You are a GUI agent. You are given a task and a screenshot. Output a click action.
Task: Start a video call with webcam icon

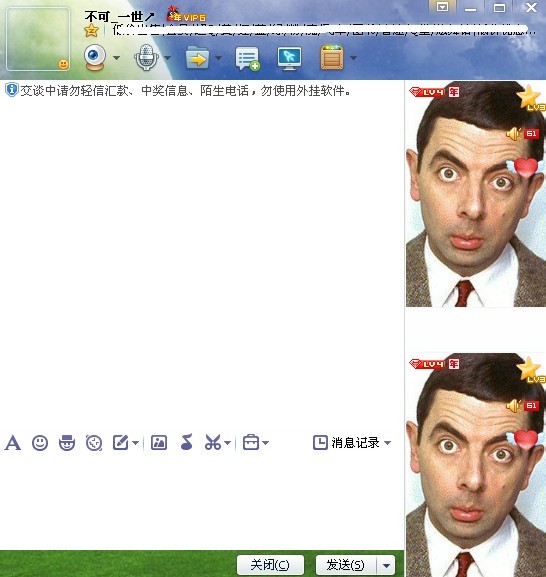pos(95,57)
